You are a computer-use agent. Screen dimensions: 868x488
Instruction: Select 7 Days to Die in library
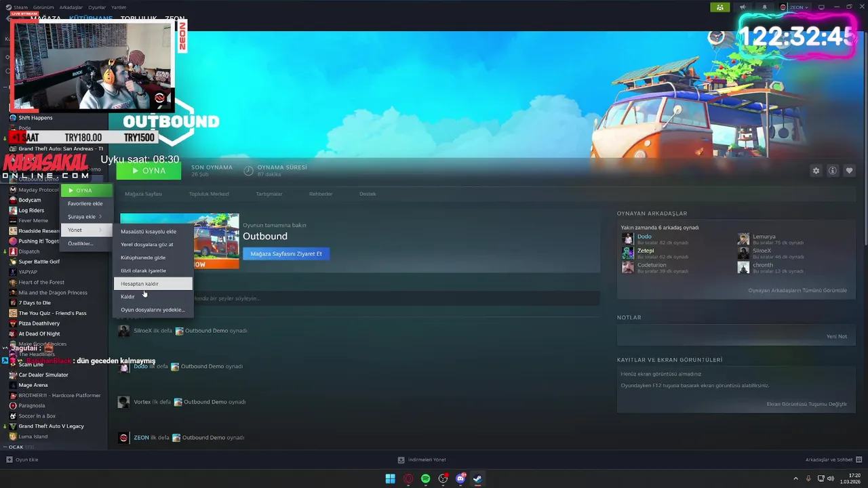(35, 303)
